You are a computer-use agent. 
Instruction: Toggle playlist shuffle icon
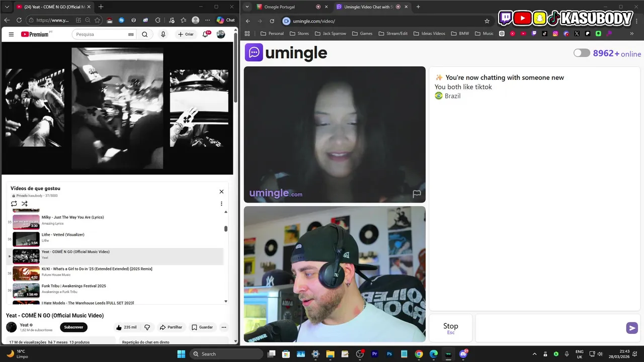pyautogui.click(x=24, y=204)
